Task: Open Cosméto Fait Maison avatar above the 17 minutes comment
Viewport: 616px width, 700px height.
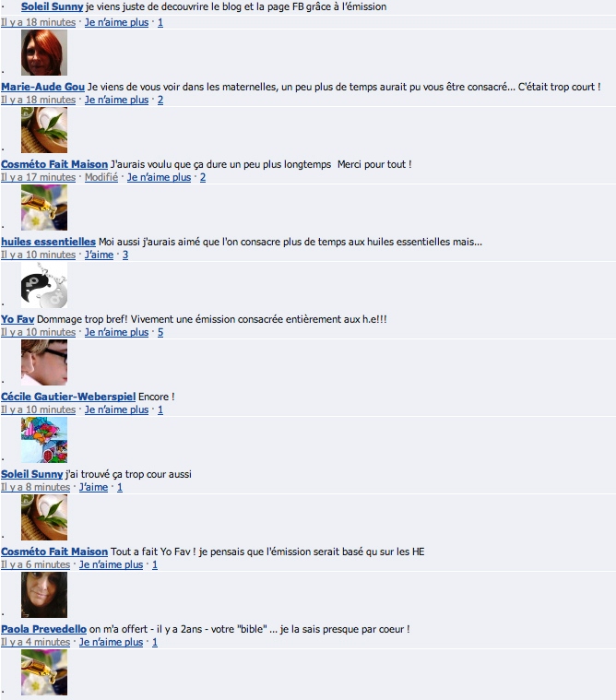Action: click(x=44, y=130)
